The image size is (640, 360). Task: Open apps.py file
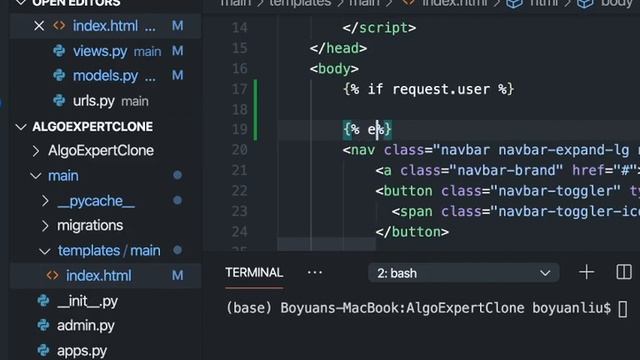point(82,351)
